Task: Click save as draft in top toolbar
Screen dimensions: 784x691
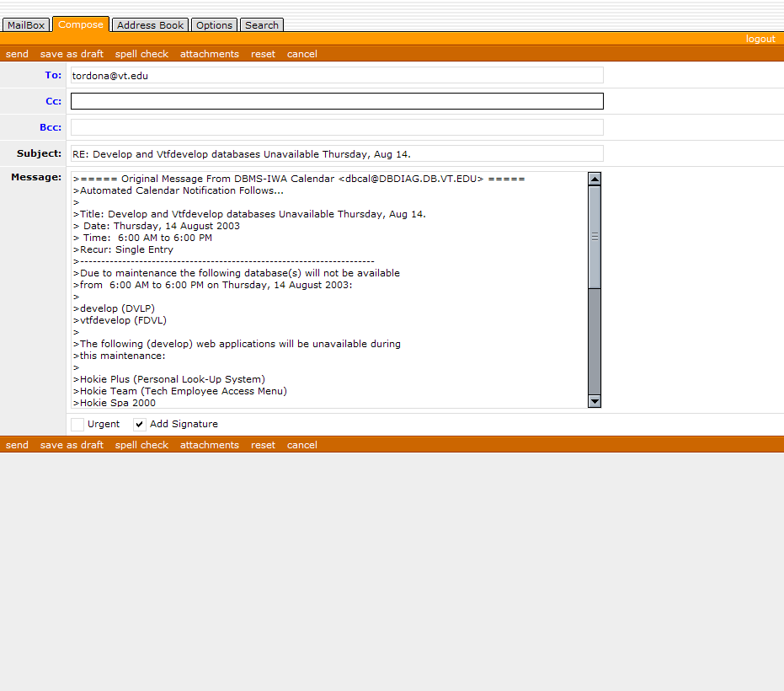Action: pos(72,54)
